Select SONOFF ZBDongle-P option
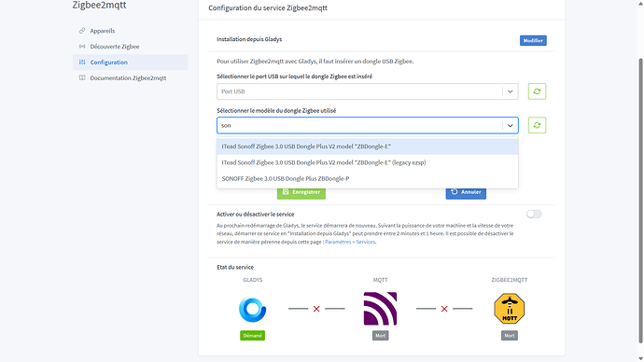The width and height of the screenshot is (644, 362). point(368,178)
